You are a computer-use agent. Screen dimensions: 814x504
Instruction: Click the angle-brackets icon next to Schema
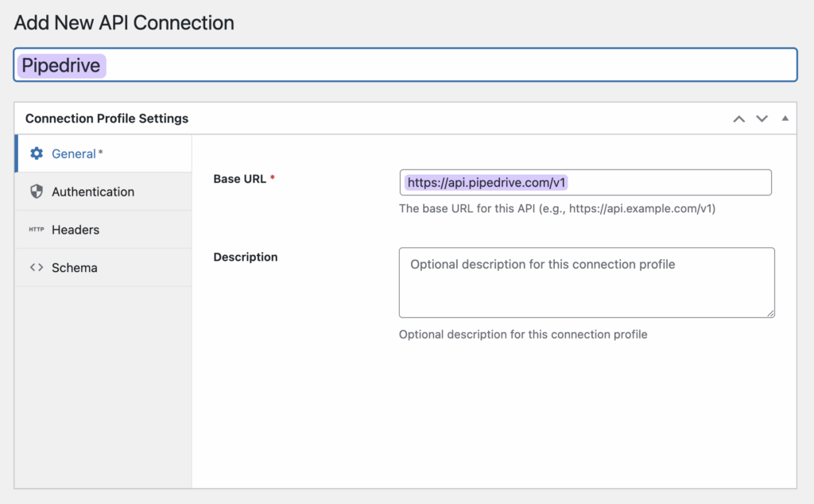click(37, 268)
